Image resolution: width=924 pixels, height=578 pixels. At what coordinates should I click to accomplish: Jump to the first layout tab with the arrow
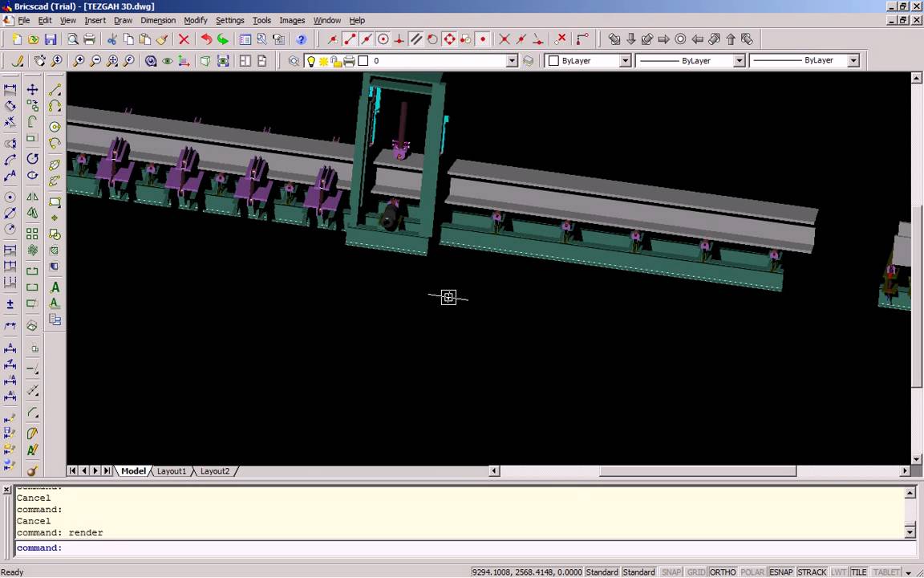click(x=72, y=470)
